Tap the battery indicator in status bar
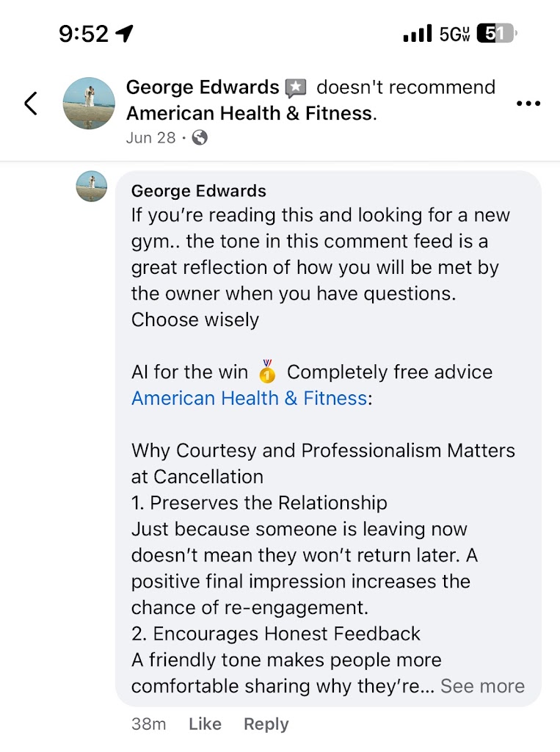This screenshot has height=752, width=560. coord(496,34)
